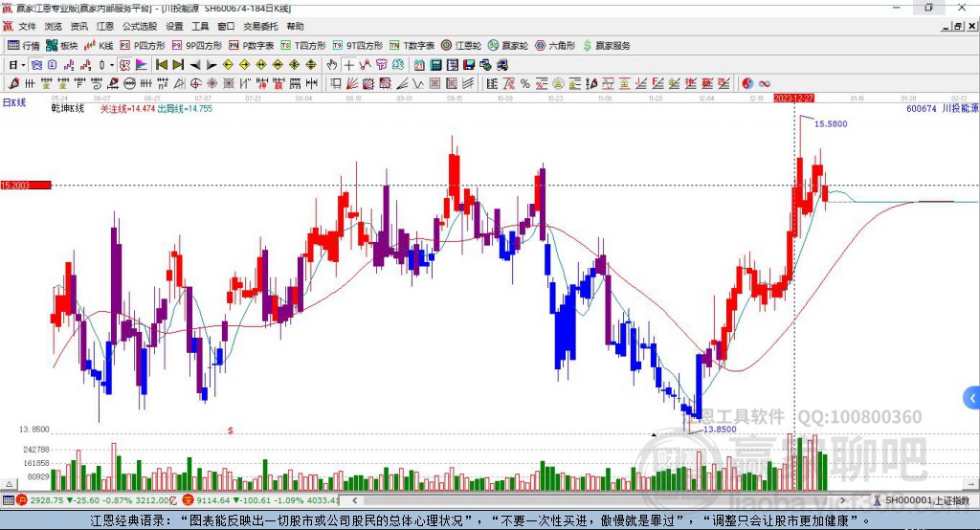Open the 六角形 hexagon tool
Viewport: 980px width, 530px height.
click(x=555, y=46)
